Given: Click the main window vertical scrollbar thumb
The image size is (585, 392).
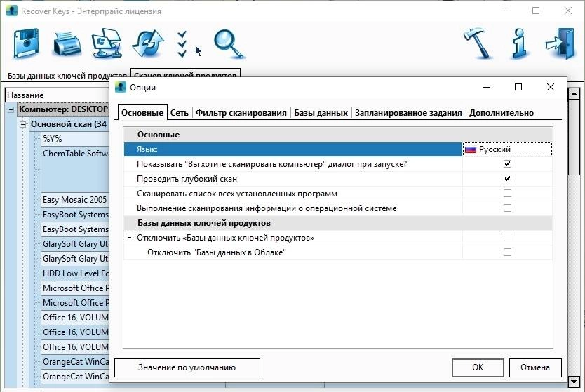Looking at the screenshot, I should (574, 137).
